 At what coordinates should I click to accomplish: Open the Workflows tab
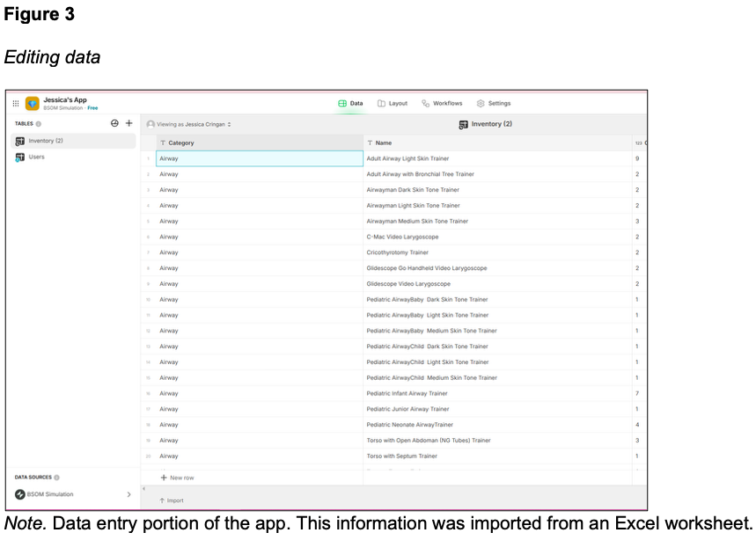tap(442, 104)
